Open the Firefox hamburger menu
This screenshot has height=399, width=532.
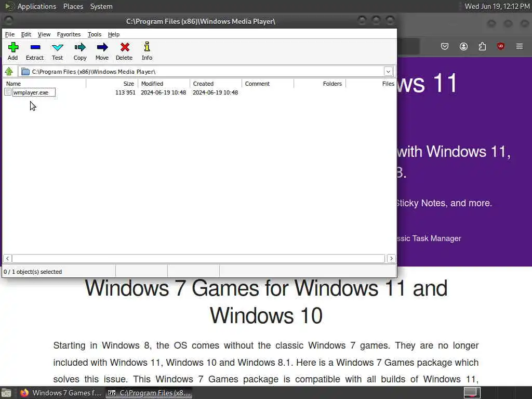coord(520,46)
